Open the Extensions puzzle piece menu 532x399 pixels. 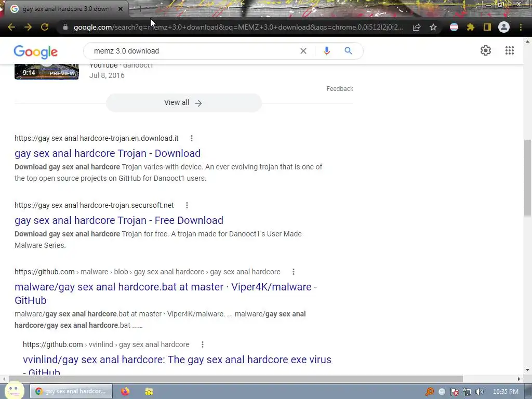click(x=471, y=27)
